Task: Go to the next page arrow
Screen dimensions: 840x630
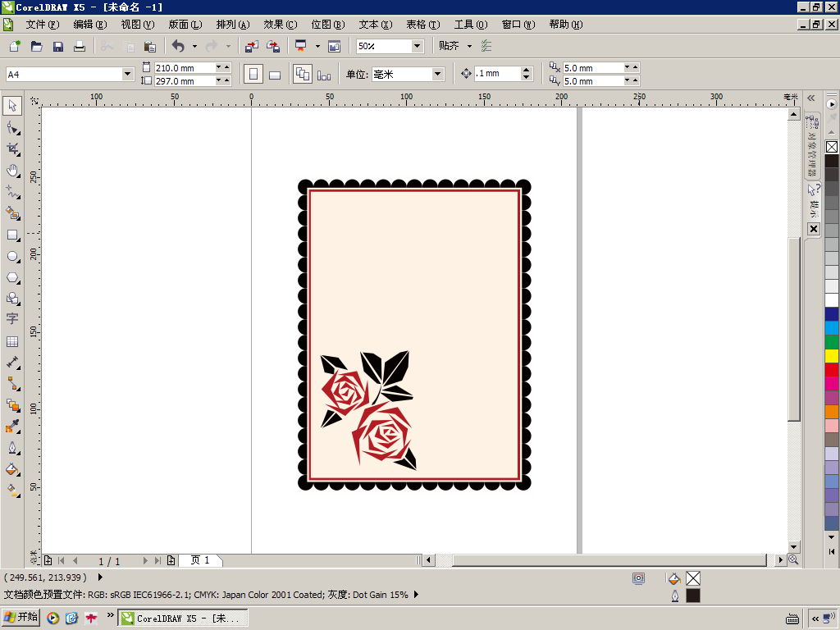Action: (x=145, y=561)
